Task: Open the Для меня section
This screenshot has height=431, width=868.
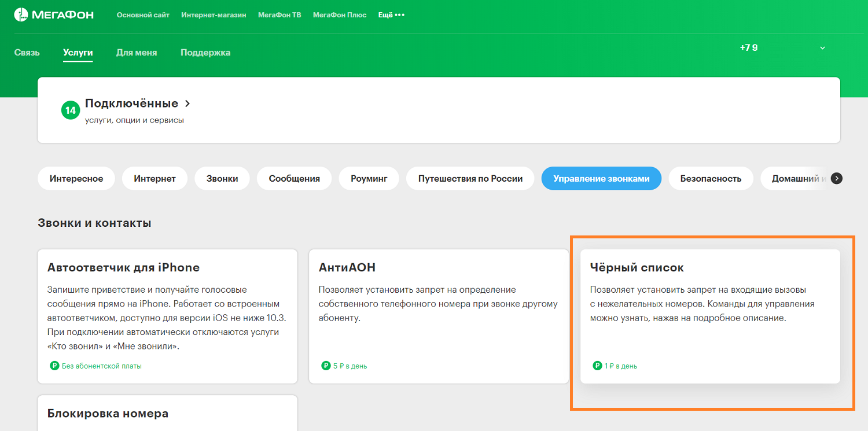Action: (x=137, y=53)
